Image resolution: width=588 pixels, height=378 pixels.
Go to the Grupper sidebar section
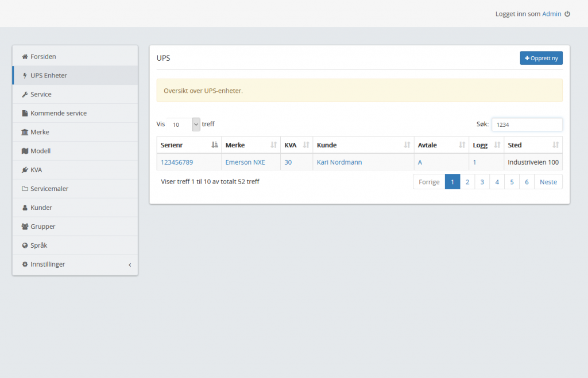(x=42, y=227)
